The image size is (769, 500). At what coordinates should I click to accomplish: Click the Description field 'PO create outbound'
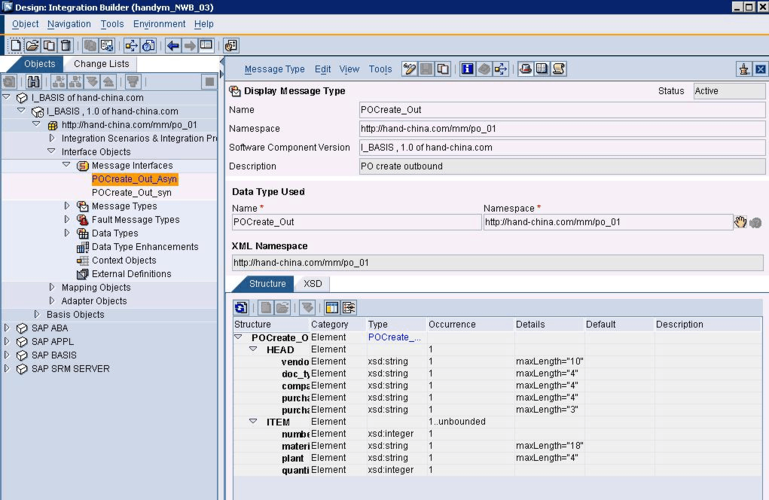point(562,166)
